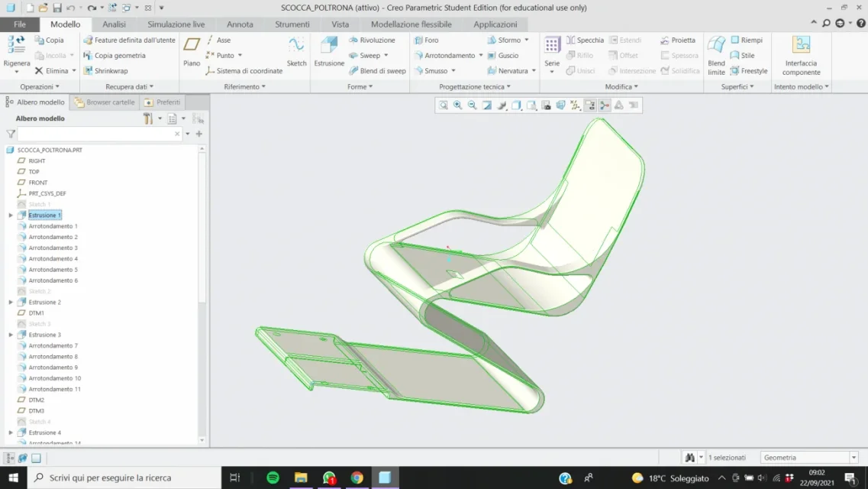The height and width of the screenshot is (489, 868).
Task: Open the Arrotondamento dropdown arrow
Action: click(480, 55)
